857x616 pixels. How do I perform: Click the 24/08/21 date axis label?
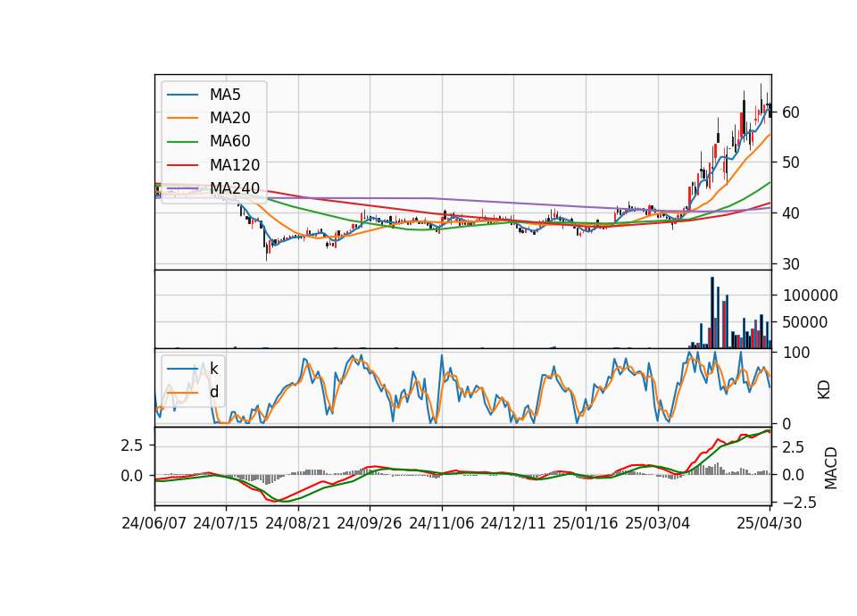298,523
